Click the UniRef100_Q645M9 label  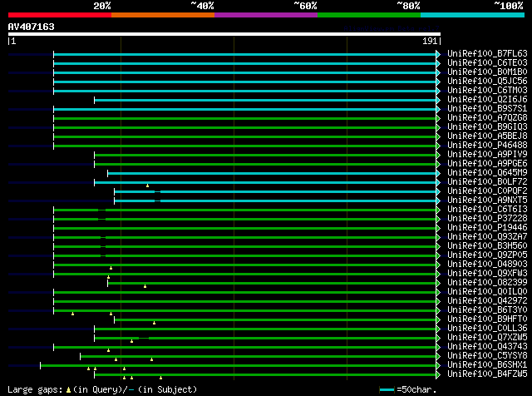tap(487, 173)
